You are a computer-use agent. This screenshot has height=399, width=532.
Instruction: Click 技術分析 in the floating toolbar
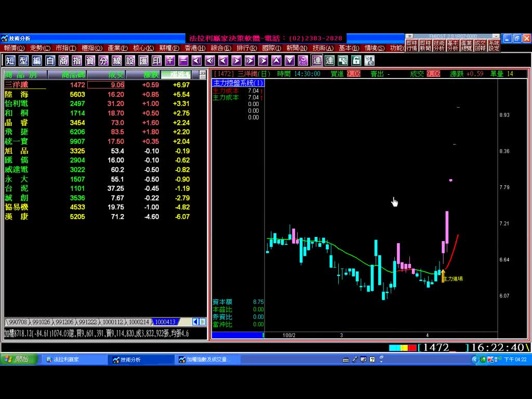438,46
